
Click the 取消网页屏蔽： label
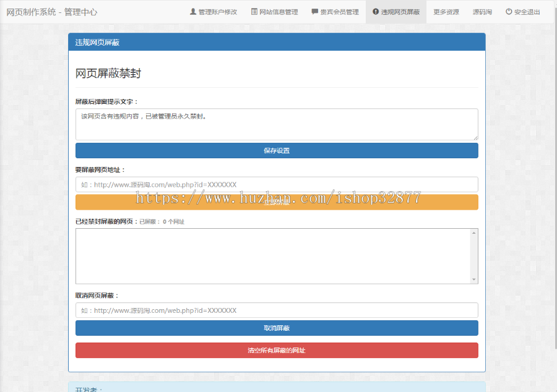97,296
